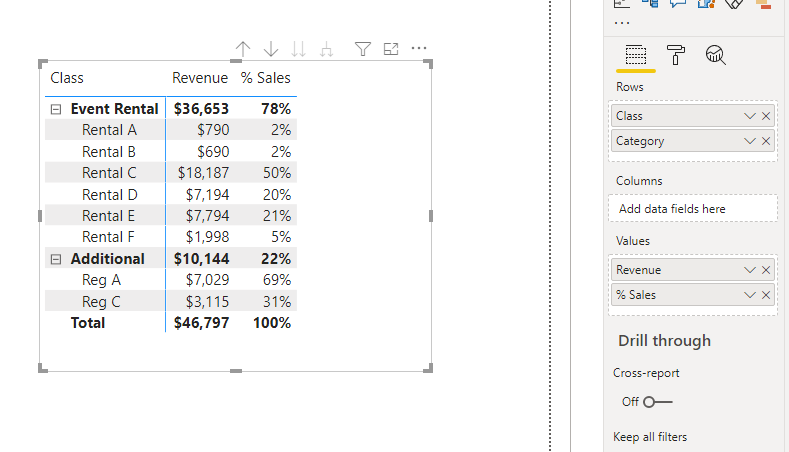
Task: Open the Analytics magnifier tab
Action: click(x=715, y=55)
